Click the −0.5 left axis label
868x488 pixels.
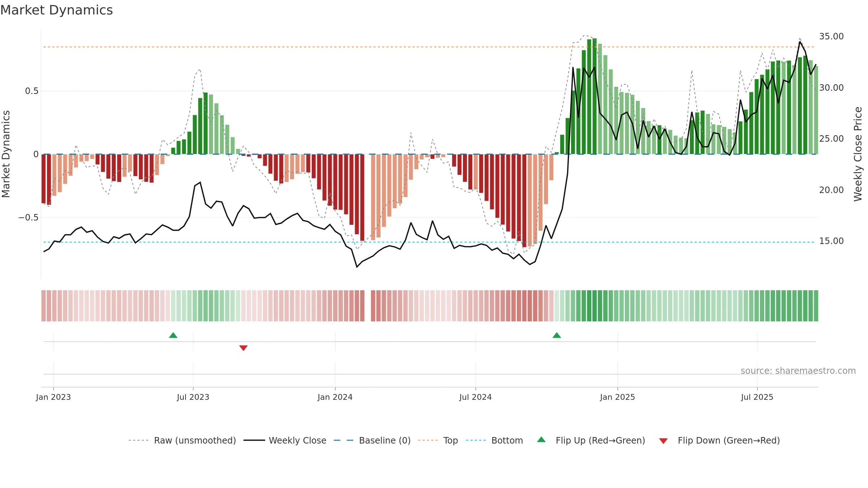point(29,218)
